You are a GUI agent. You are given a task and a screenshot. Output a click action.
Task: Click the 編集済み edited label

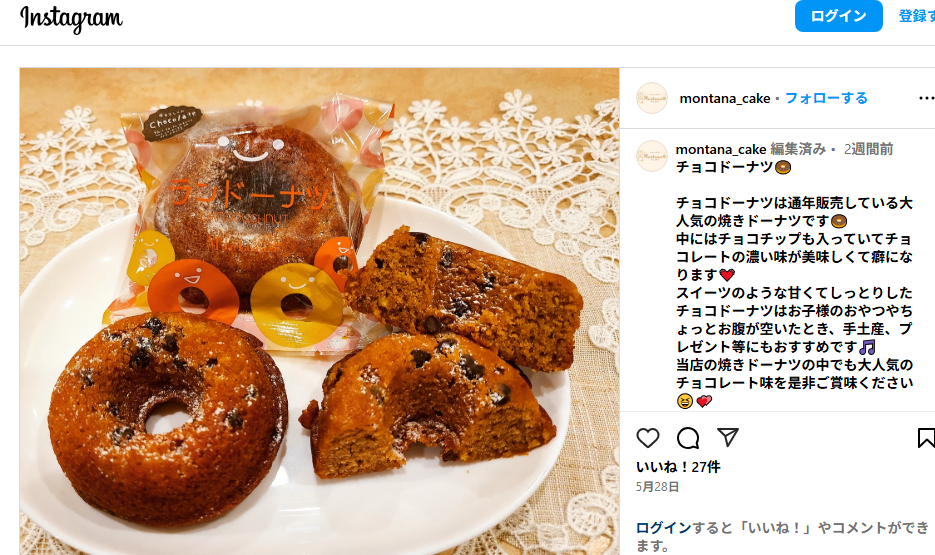click(798, 149)
